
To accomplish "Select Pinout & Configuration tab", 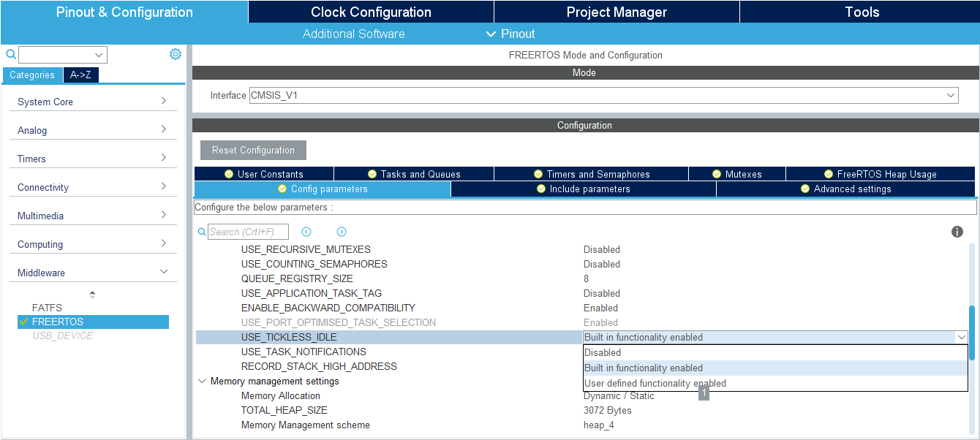I will [x=124, y=12].
